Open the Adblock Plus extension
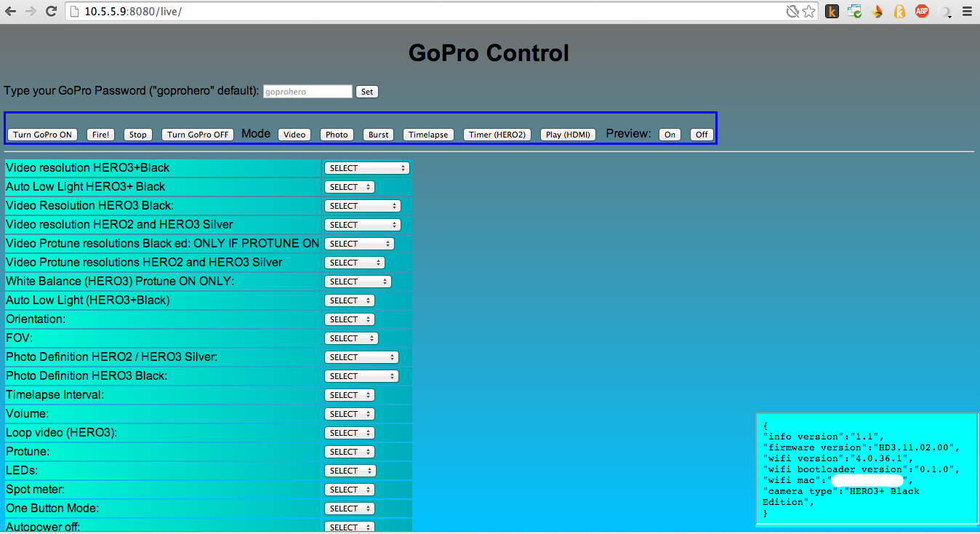Viewport: 980px width, 534px height. [922, 12]
